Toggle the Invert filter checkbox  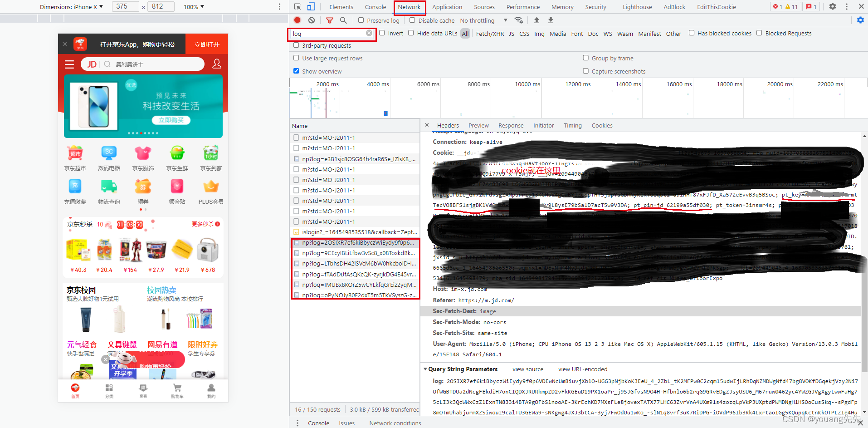click(x=382, y=33)
